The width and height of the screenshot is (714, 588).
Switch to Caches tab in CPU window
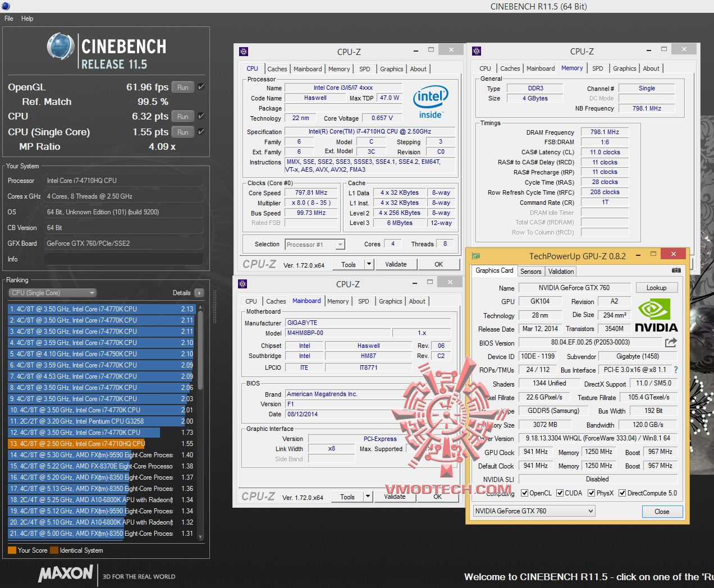(277, 69)
